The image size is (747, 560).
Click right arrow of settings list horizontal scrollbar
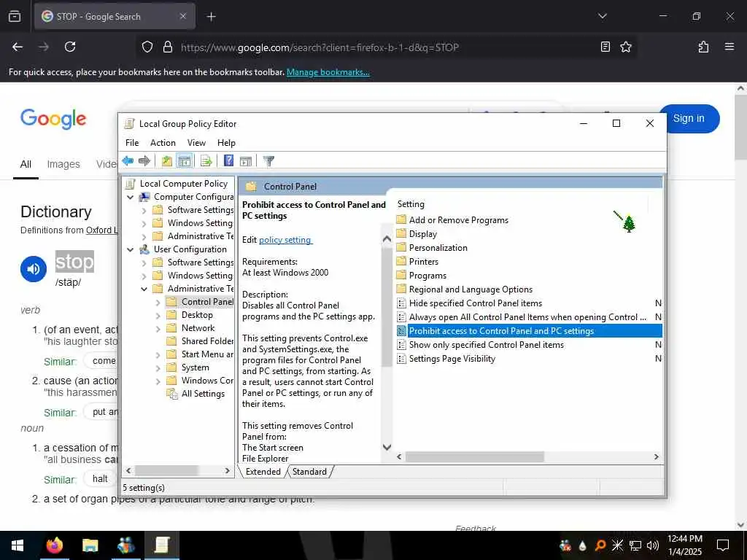[x=656, y=456]
